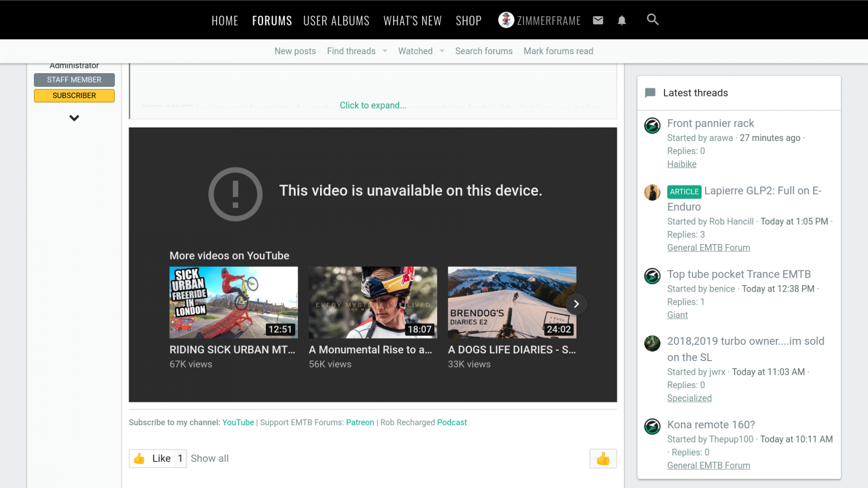Open the inbox envelope icon

598,21
